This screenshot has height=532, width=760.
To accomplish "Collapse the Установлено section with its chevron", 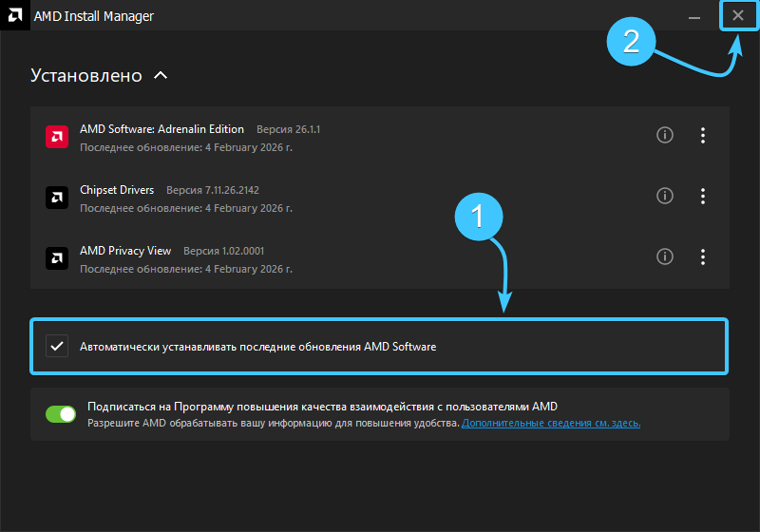I will point(161,75).
